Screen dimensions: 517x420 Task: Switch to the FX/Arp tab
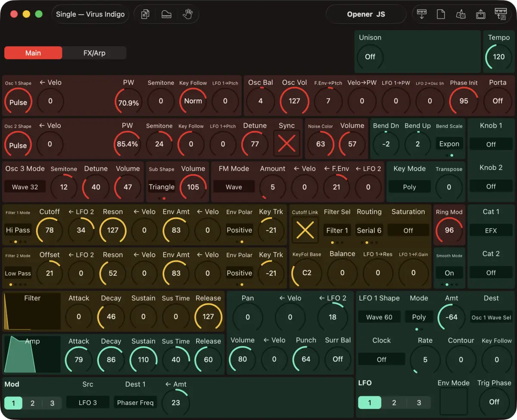94,53
